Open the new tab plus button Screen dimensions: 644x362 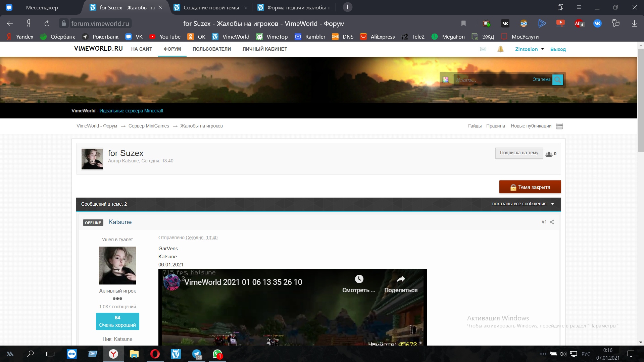click(x=347, y=7)
